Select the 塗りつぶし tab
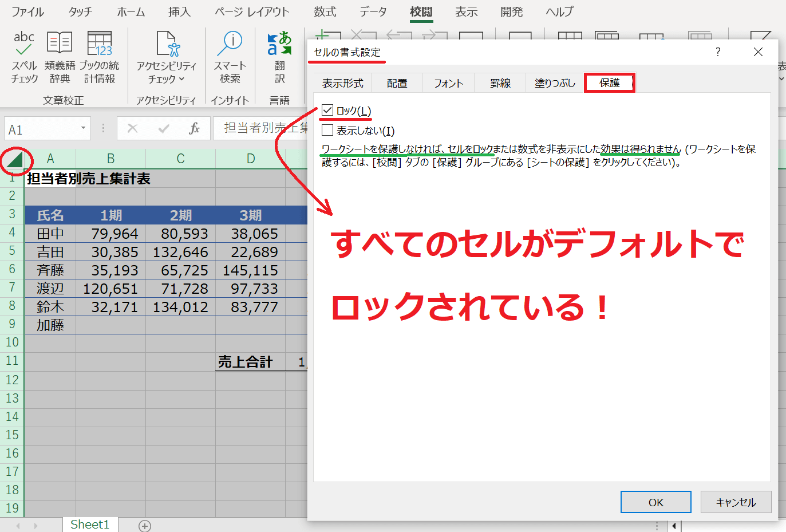The width and height of the screenshot is (786, 532). tap(554, 83)
